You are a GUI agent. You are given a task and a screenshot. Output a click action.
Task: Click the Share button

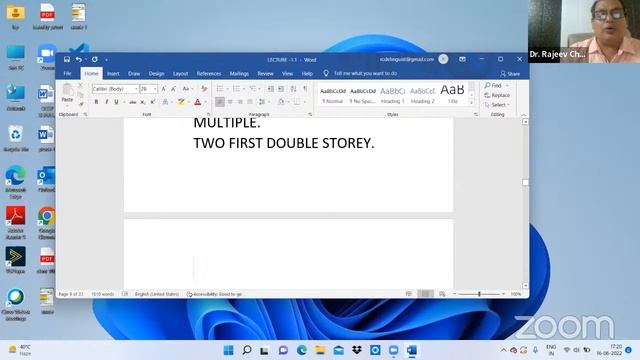510,73
